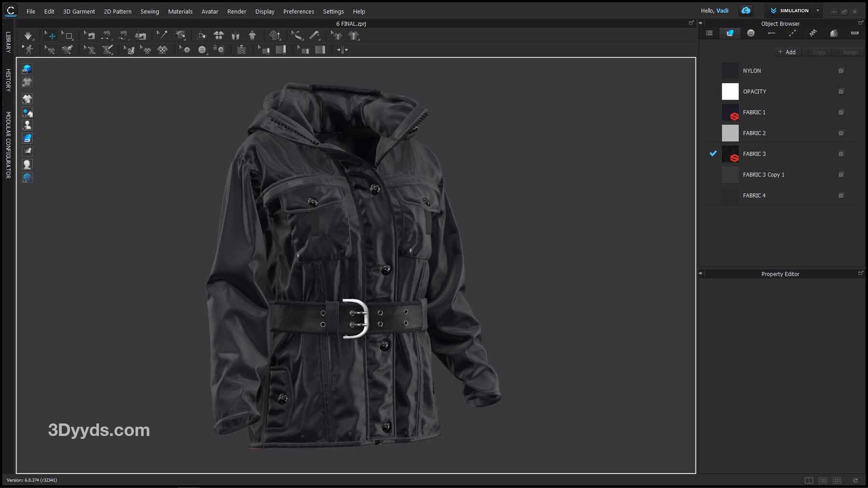Select FABRIC 3 Copy 1 in list

(763, 175)
